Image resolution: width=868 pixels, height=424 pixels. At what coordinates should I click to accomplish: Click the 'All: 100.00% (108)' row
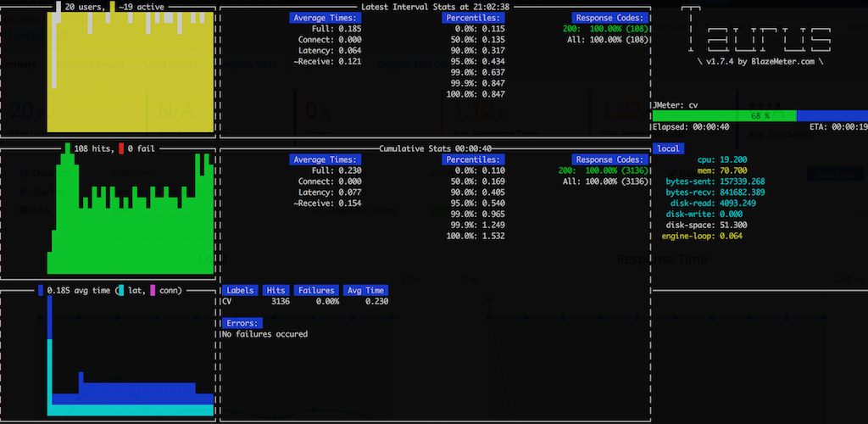click(608, 40)
